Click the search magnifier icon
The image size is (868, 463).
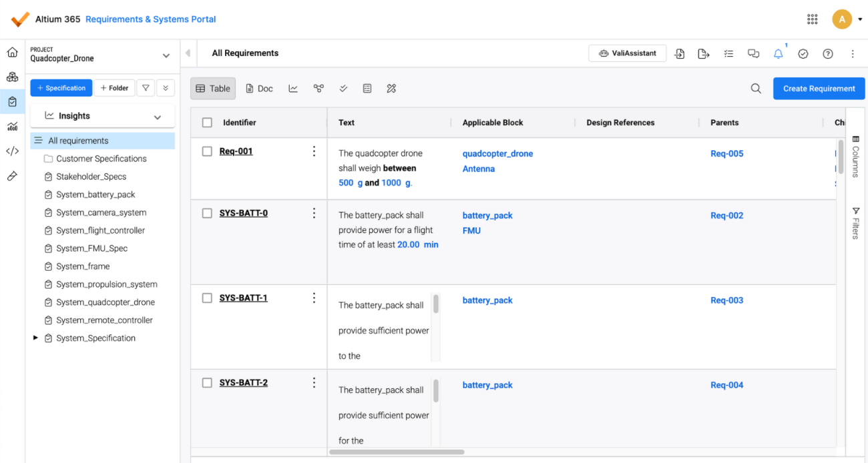[x=756, y=88]
